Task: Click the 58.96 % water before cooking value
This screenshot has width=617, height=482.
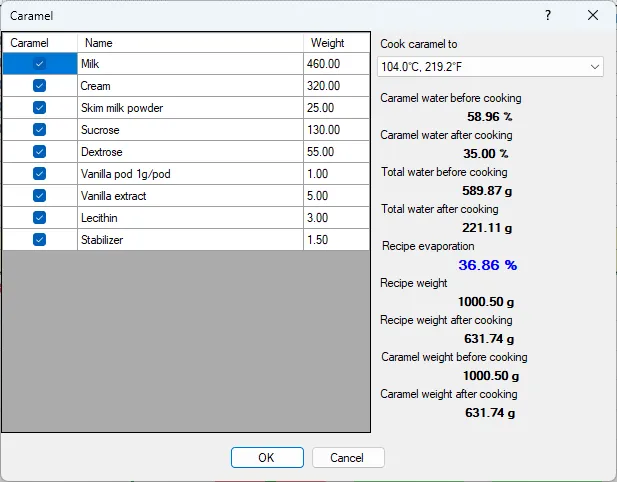Action: (x=490, y=117)
